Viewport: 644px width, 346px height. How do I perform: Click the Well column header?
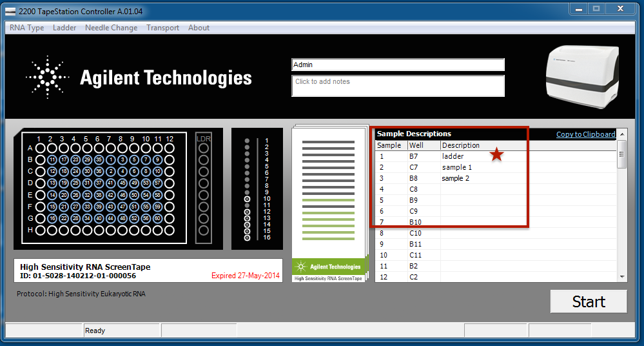424,145
